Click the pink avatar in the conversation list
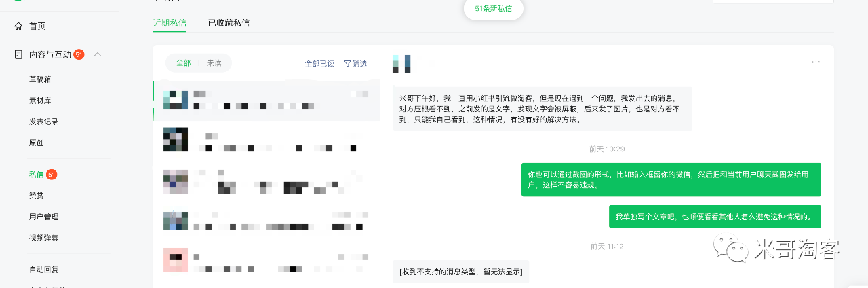 tap(175, 260)
